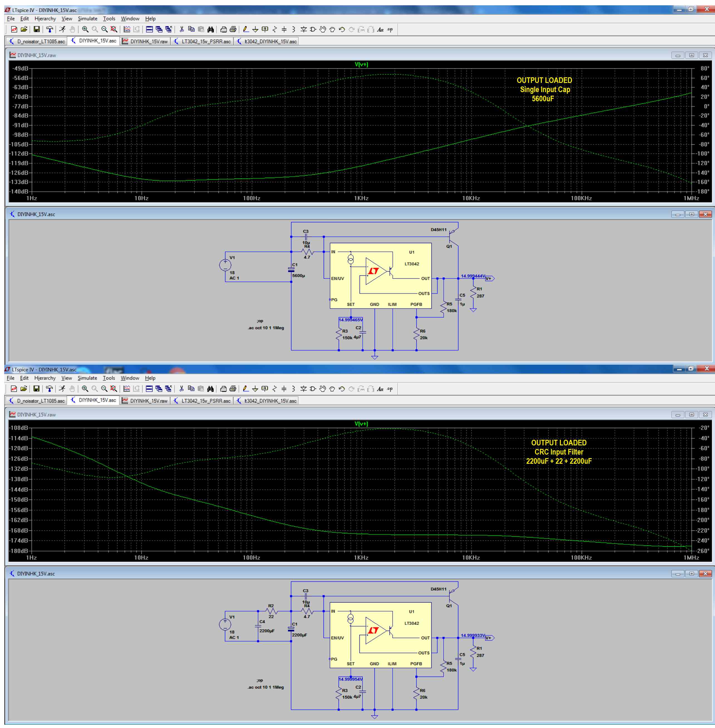Select Draw Wire pencil in lower LTspice toolbar
715x728 pixels.
point(245,389)
